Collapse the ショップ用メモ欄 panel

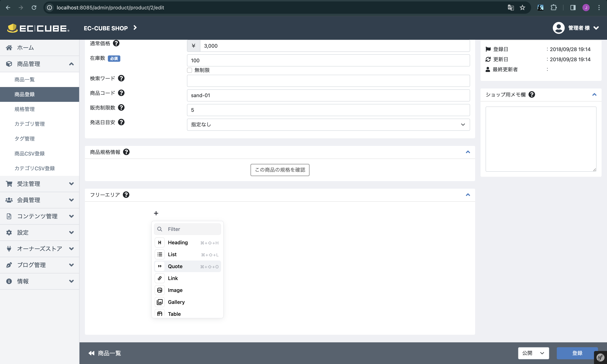click(x=594, y=94)
